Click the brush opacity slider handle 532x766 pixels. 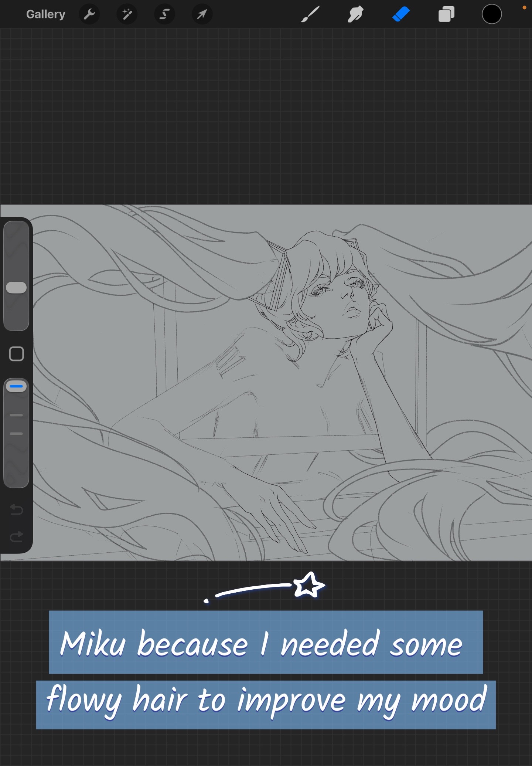pos(16,387)
